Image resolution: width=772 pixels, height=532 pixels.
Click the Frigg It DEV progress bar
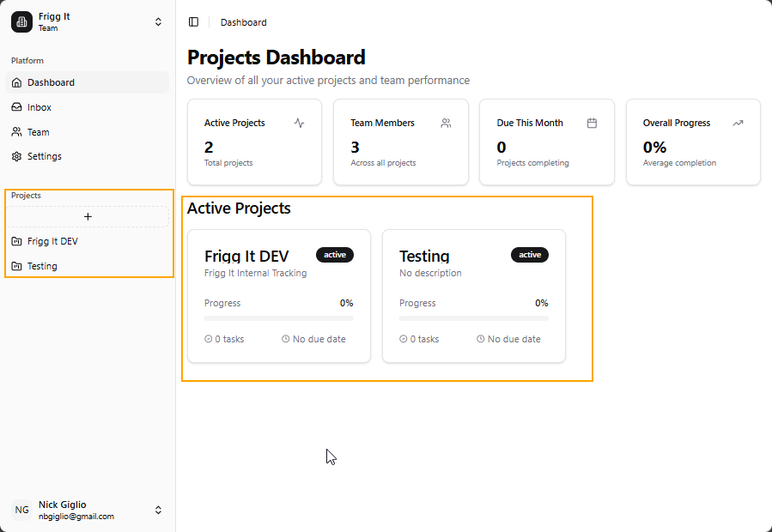278,318
